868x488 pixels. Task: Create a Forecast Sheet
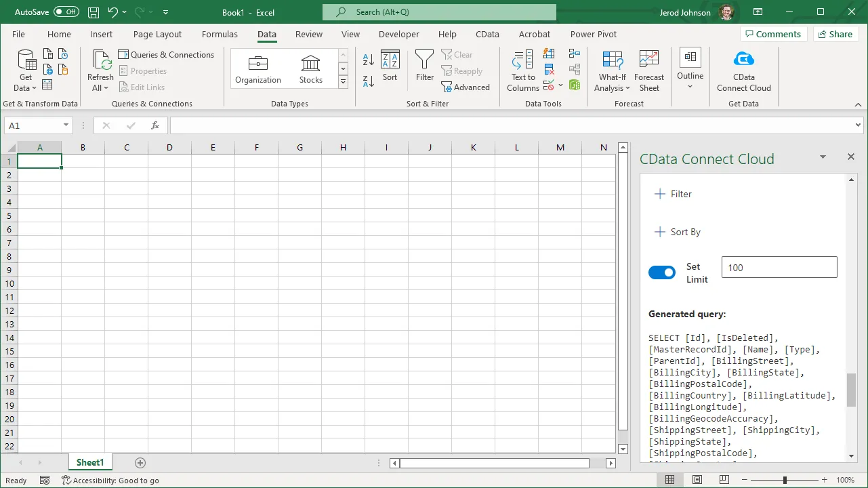(x=648, y=70)
